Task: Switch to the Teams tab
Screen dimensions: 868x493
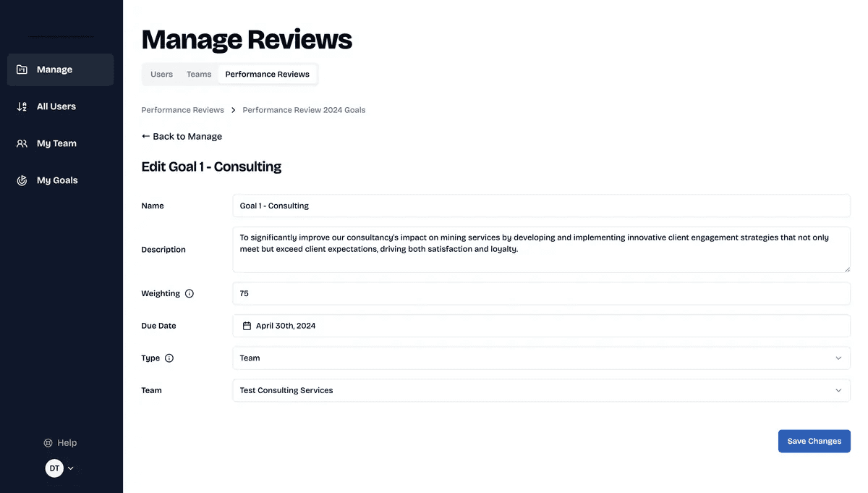Action: (x=199, y=74)
